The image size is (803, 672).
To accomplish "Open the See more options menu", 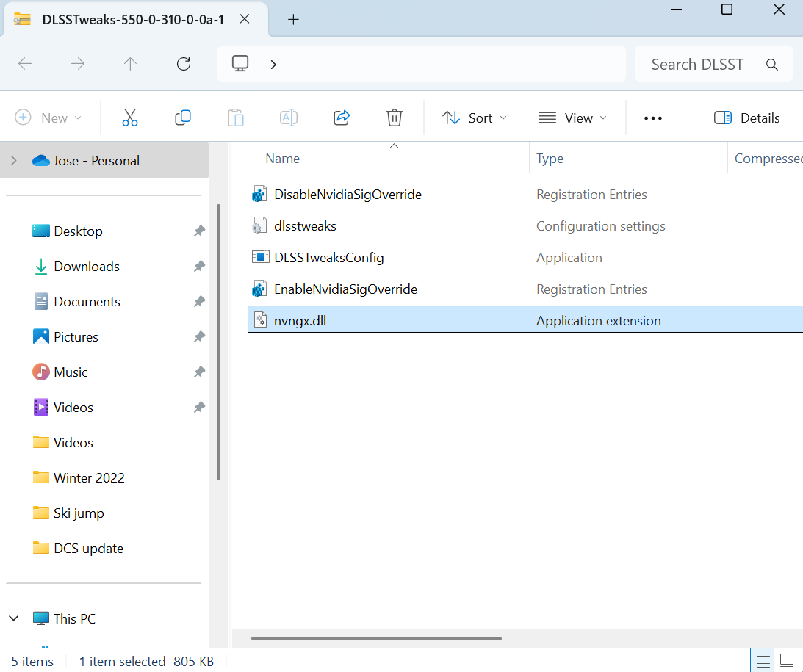I will [653, 118].
